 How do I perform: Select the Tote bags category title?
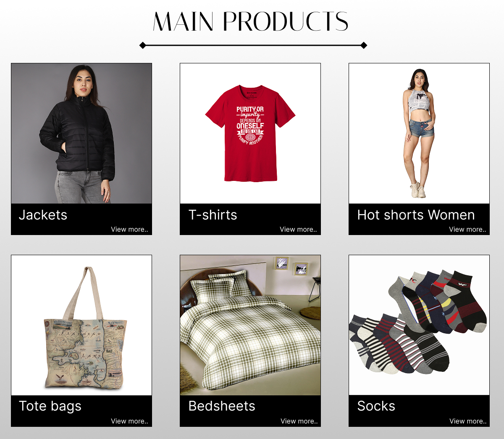(50, 406)
